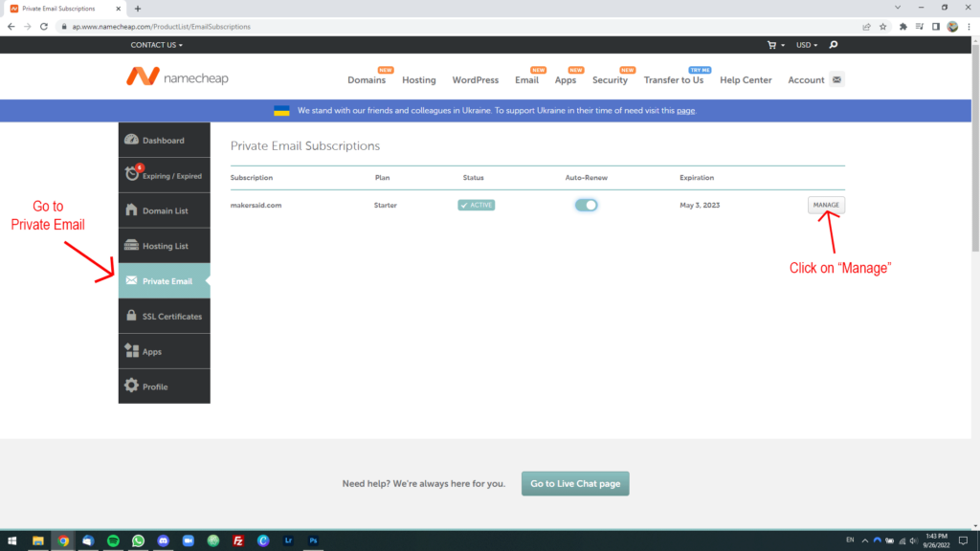Screen dimensions: 980x551
Task: Open the Chrome extensions puzzle icon
Action: click(903, 27)
